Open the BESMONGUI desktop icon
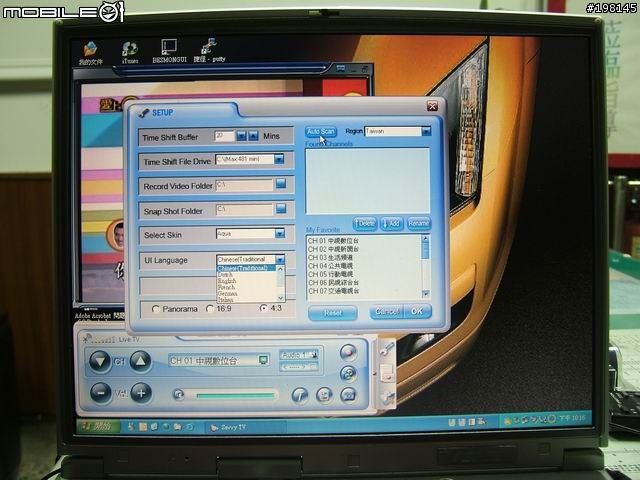640x480 pixels. click(169, 51)
